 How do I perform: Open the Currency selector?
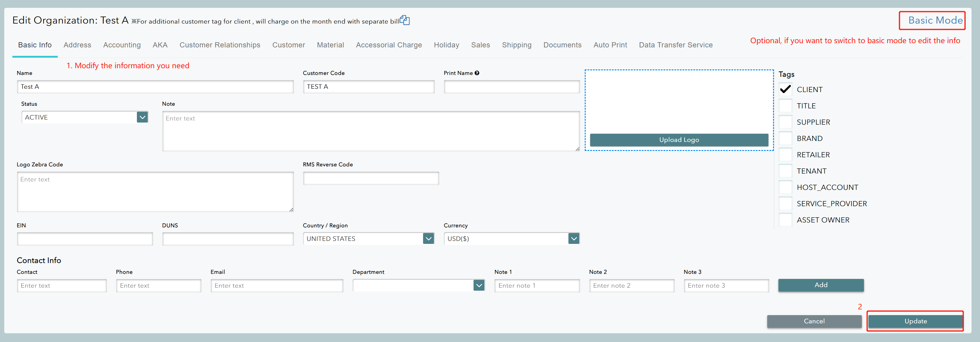click(574, 238)
